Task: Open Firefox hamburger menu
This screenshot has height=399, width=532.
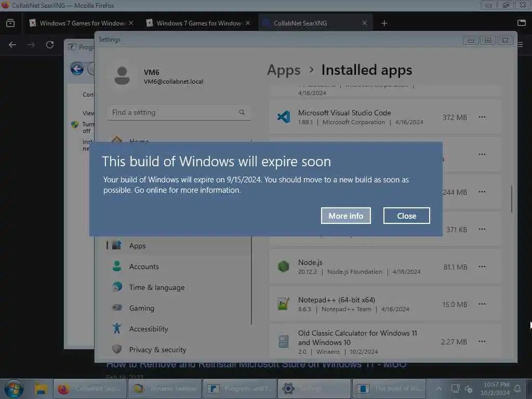Action: (x=521, y=45)
